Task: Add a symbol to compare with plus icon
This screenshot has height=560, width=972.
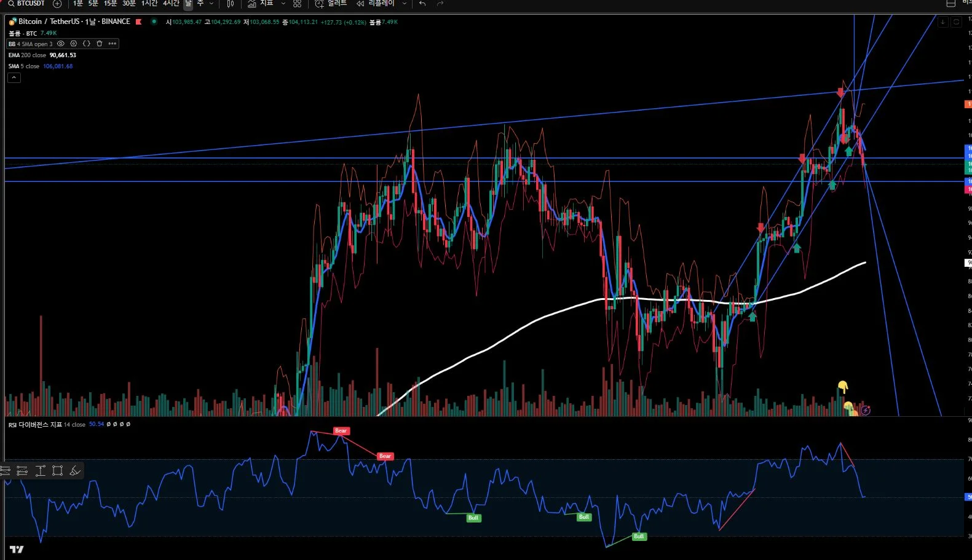Action: click(x=57, y=4)
